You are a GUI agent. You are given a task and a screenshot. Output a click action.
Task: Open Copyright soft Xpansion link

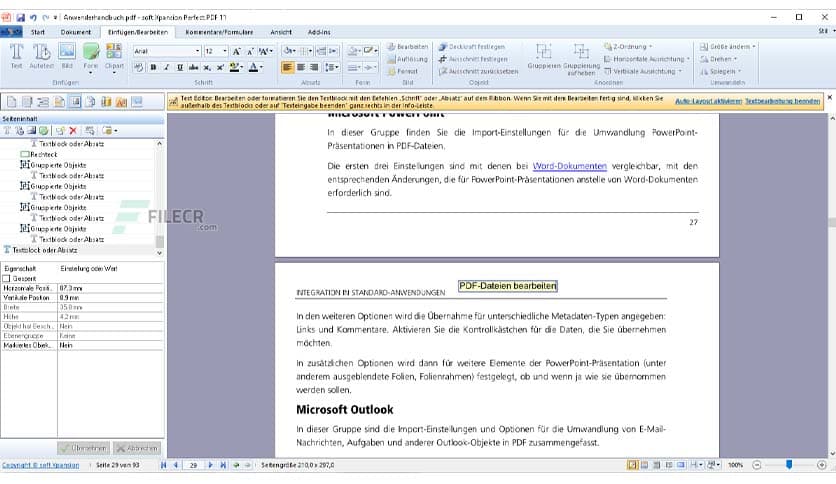point(41,465)
